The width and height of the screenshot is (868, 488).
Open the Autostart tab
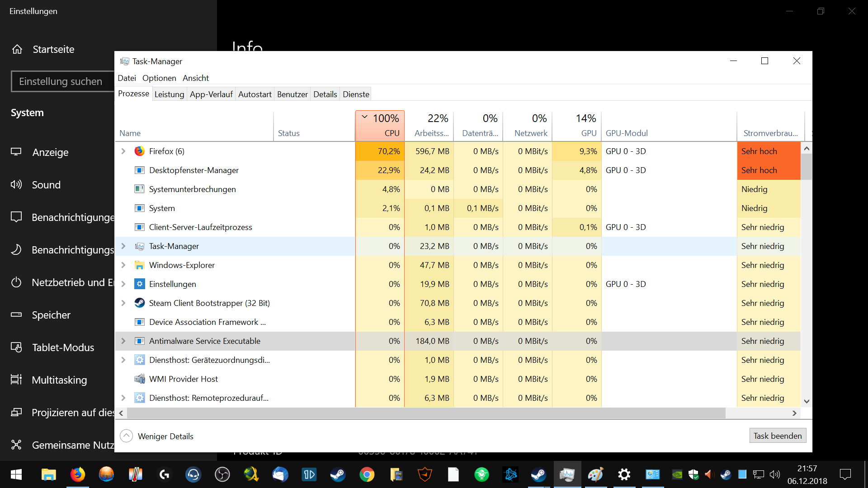click(255, 94)
